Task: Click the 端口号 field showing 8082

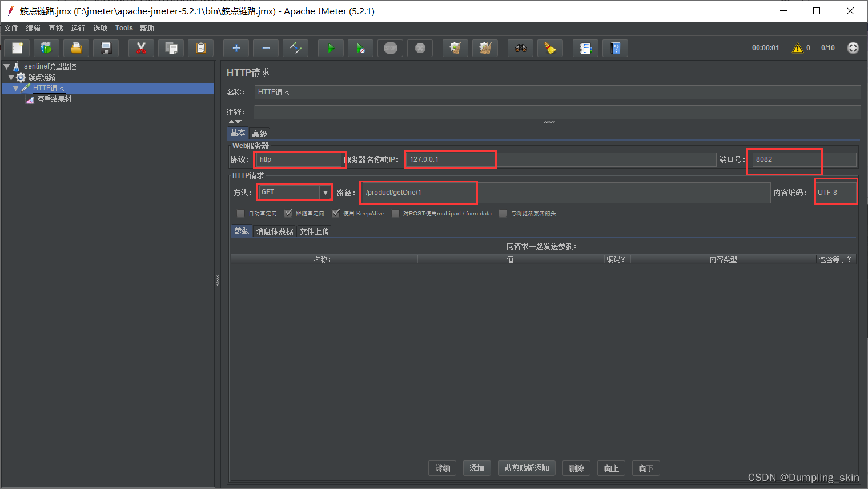Action: click(x=804, y=159)
